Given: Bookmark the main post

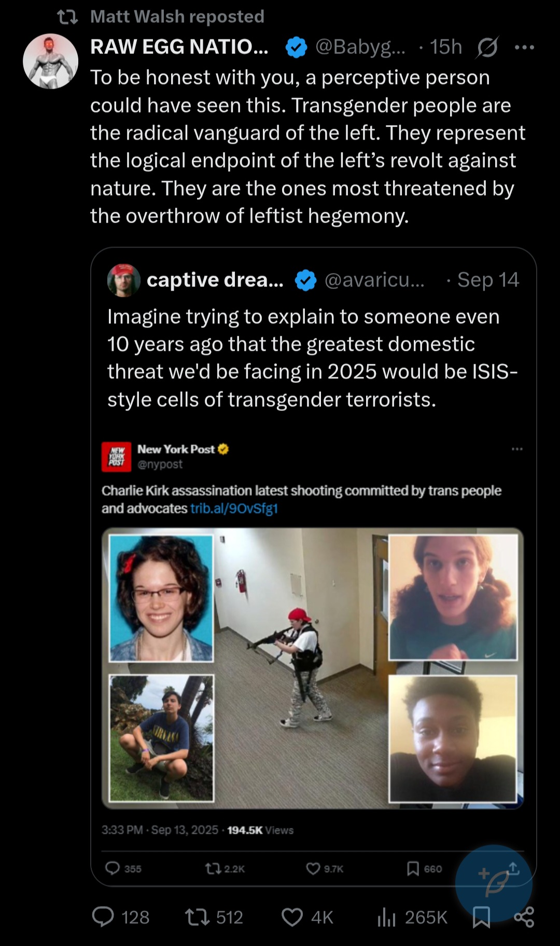Looking at the screenshot, I should (481, 917).
